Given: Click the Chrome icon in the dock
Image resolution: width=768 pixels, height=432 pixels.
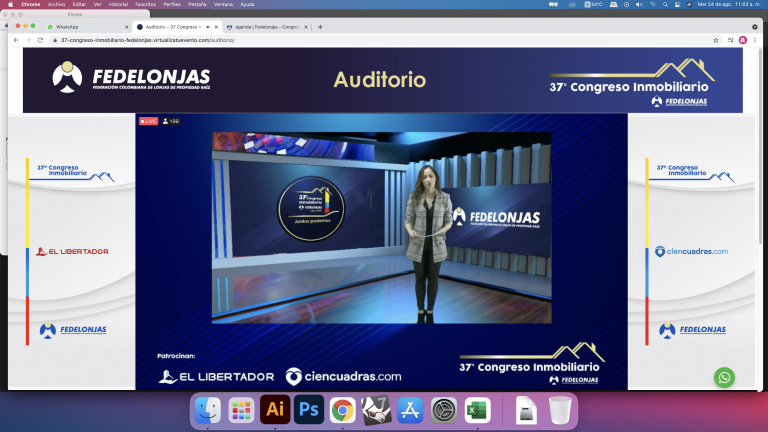Looking at the screenshot, I should click(x=342, y=409).
